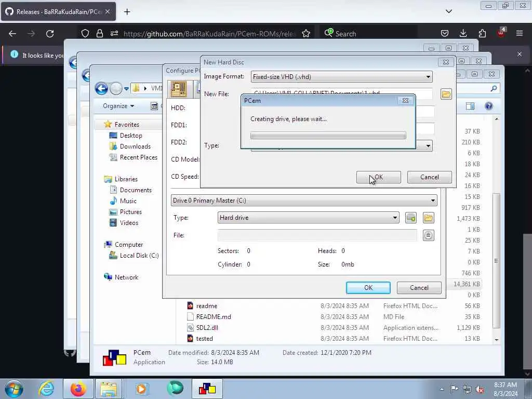Open a new Firefox tab
This screenshot has height=399, width=532.
(127, 12)
